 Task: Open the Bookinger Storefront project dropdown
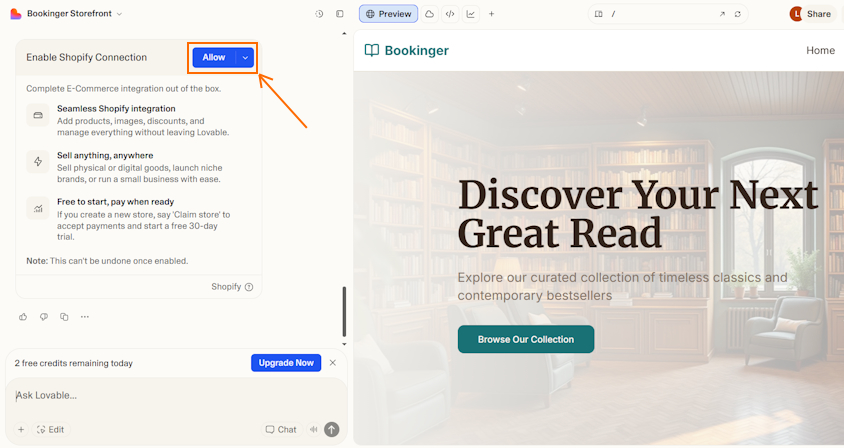pos(74,14)
